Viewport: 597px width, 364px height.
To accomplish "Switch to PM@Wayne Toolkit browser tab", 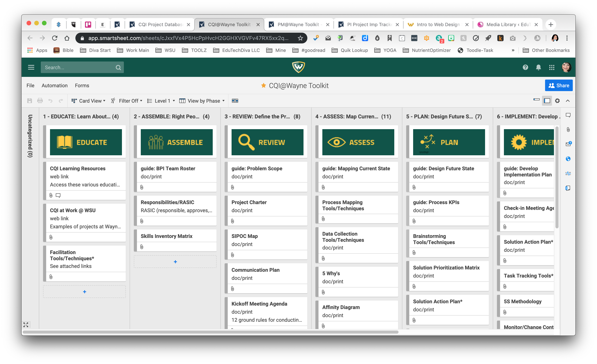I will 298,24.
